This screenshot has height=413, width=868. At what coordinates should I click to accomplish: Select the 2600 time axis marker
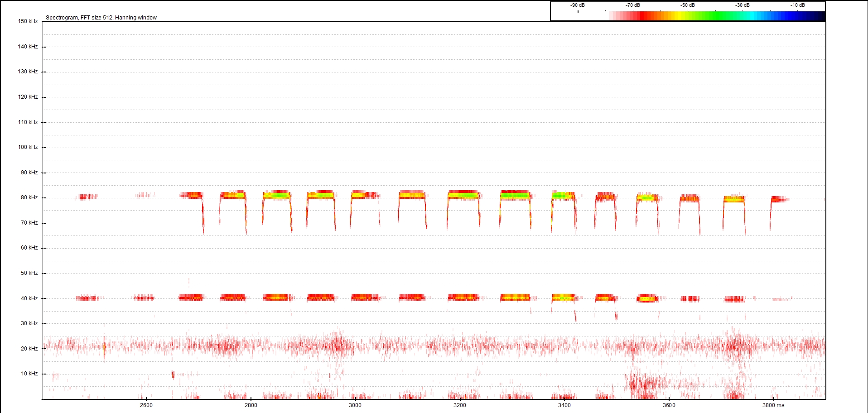(146, 405)
